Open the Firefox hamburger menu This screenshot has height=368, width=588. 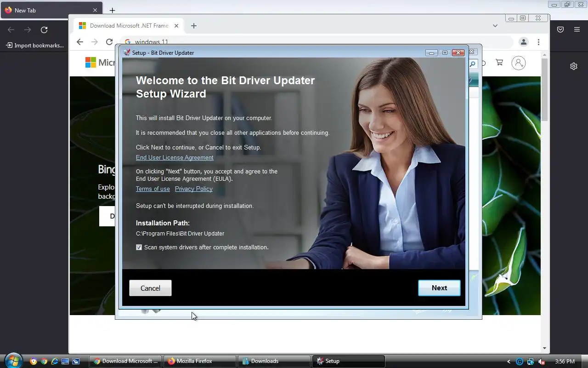(x=577, y=29)
